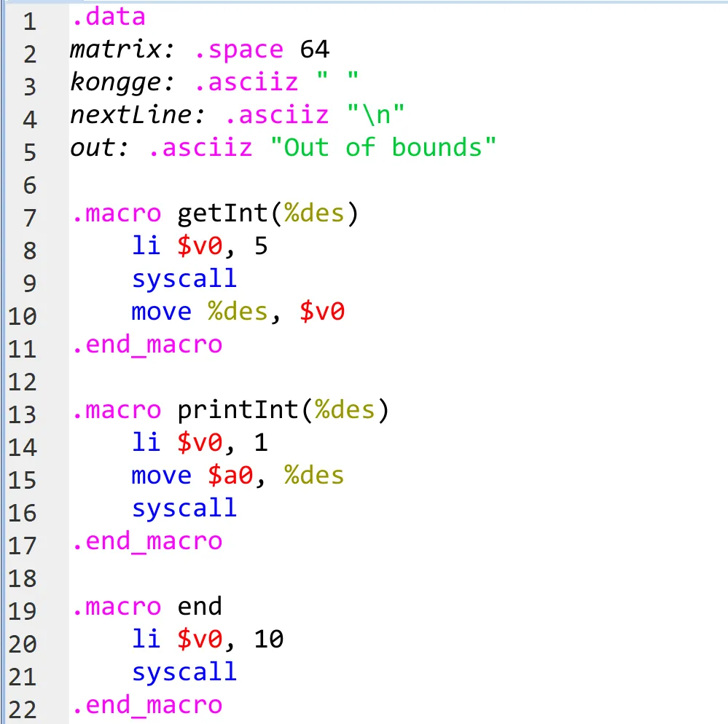This screenshot has width=728, height=724.
Task: Click the value 10 on line 20
Action: pos(268,640)
